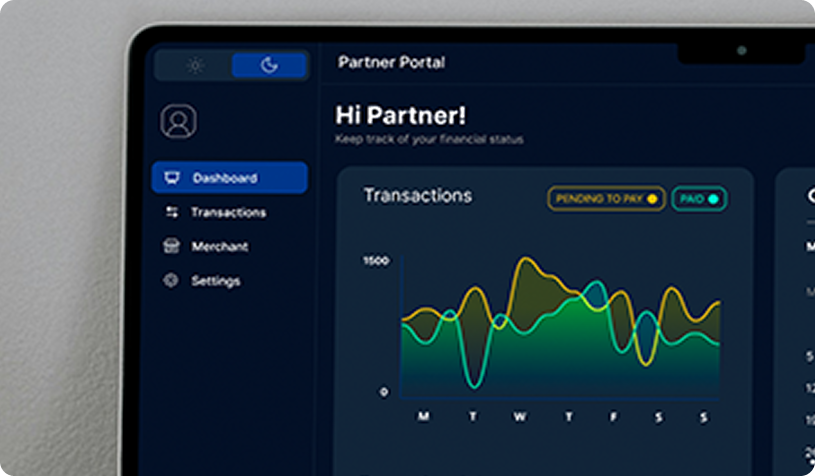
Task: Click the W label on chart axis
Action: tap(520, 417)
